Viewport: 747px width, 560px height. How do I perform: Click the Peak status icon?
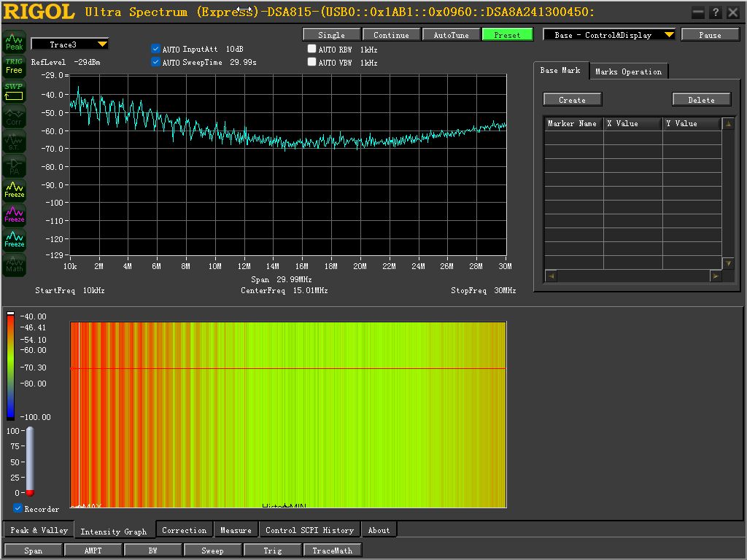15,42
